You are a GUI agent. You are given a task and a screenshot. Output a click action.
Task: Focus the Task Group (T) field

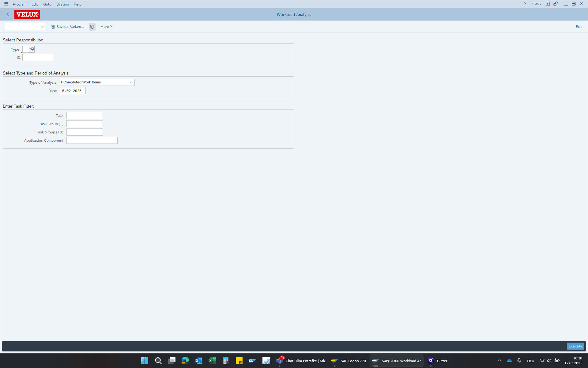pyautogui.click(x=85, y=124)
